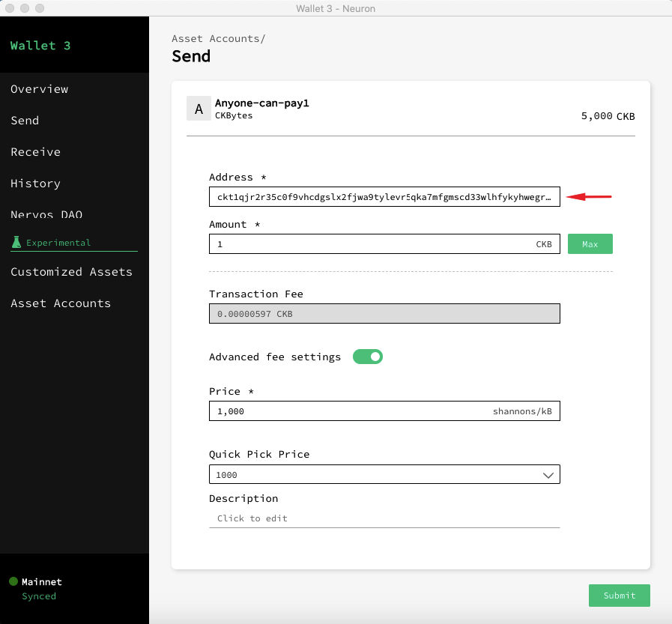
Task: Toggle the Advanced fee settings switch
Action: tap(368, 357)
